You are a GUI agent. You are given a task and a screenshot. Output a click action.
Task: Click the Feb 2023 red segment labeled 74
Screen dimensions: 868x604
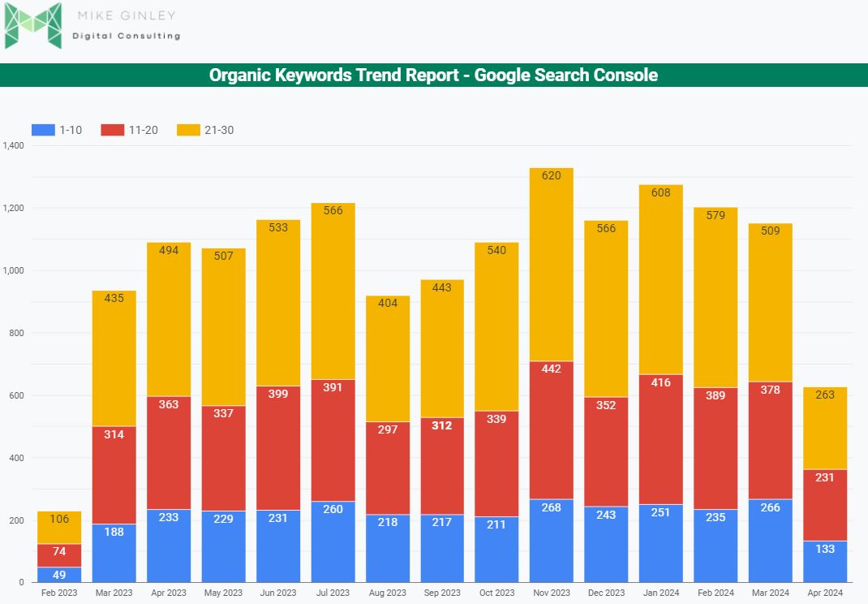pyautogui.click(x=59, y=556)
